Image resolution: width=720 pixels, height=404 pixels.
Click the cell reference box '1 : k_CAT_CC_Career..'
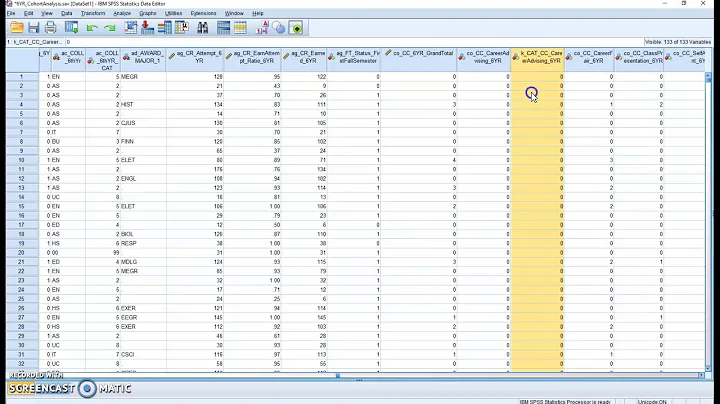click(34, 42)
